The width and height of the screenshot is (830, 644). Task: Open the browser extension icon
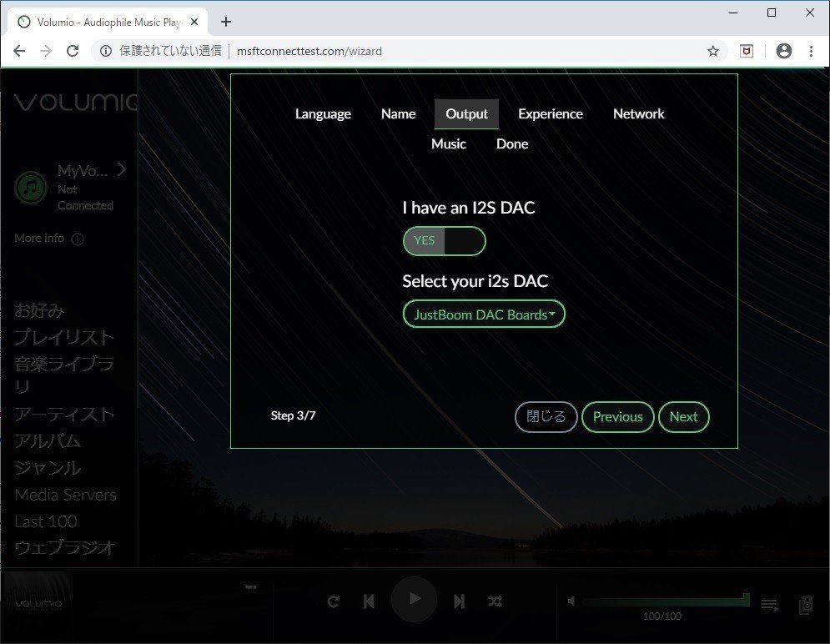coord(747,51)
